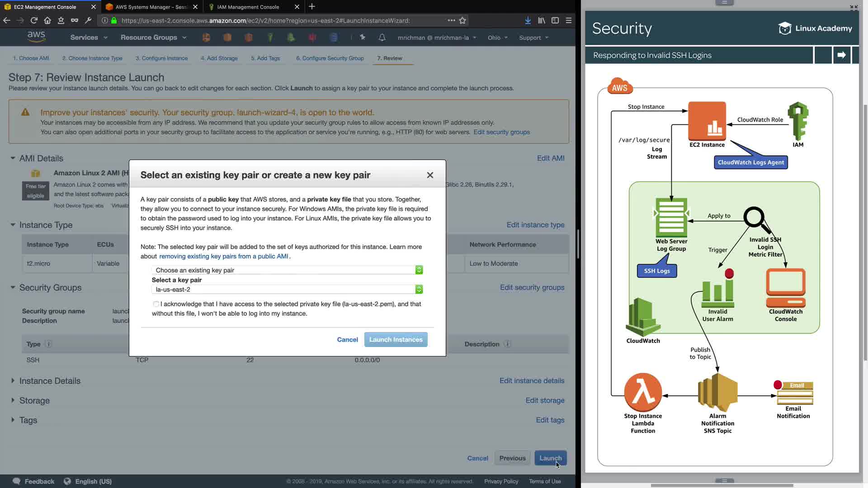Click the browser reload page icon
This screenshot has width=868, height=488.
tap(34, 20)
